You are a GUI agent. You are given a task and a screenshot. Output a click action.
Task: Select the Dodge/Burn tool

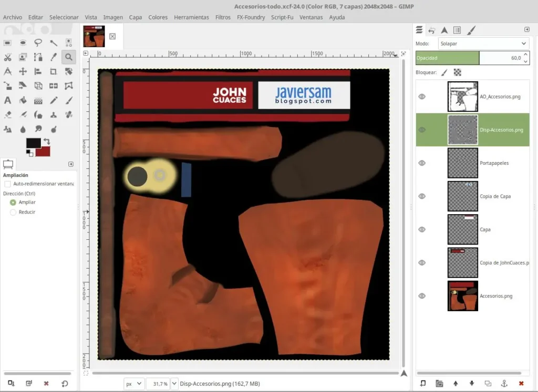pos(54,129)
